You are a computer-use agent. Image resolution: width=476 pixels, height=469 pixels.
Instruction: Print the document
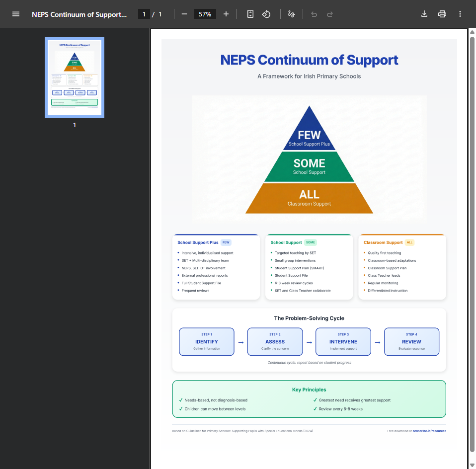pos(442,14)
